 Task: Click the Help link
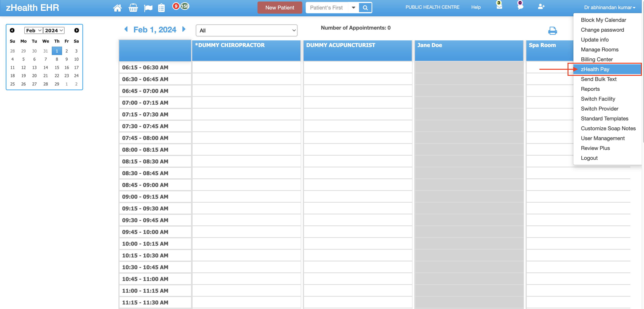(x=476, y=7)
